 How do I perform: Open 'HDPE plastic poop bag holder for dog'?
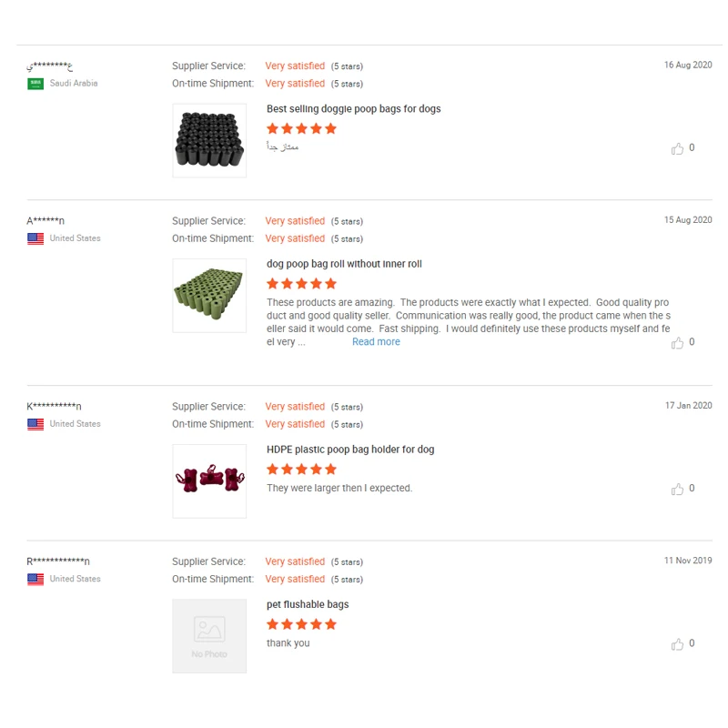tap(350, 450)
